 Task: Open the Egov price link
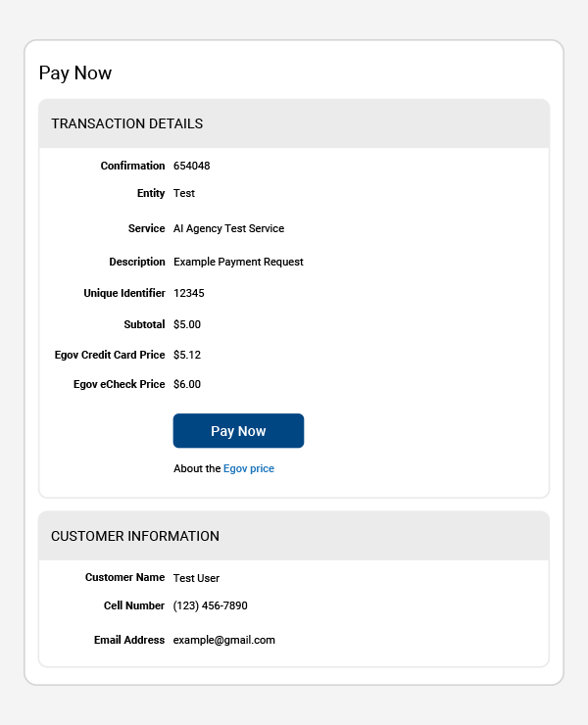coord(249,468)
